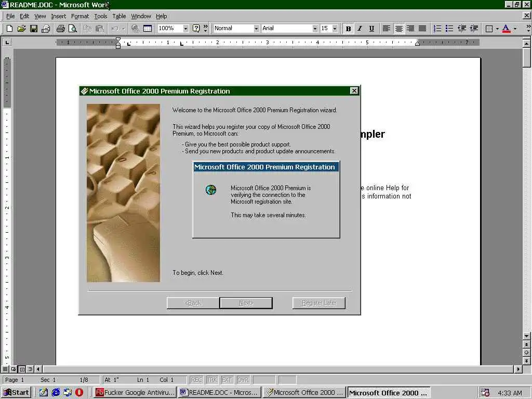Apply the red font color swatch
Screen dimensions: 532x399
tap(506, 29)
